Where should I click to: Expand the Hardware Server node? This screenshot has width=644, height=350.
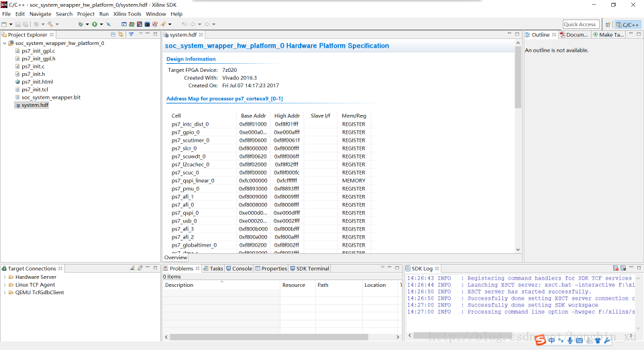[5, 277]
